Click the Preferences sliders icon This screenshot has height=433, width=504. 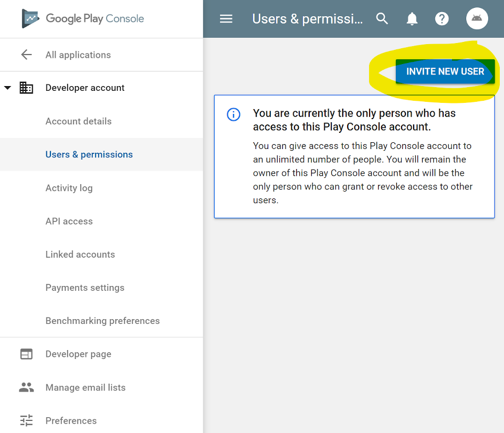[x=26, y=420]
